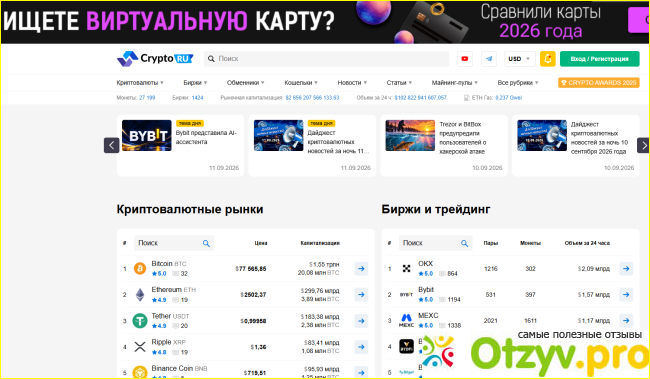Open the market capitalization value link
Screen dimensions: 650x379
[312, 98]
